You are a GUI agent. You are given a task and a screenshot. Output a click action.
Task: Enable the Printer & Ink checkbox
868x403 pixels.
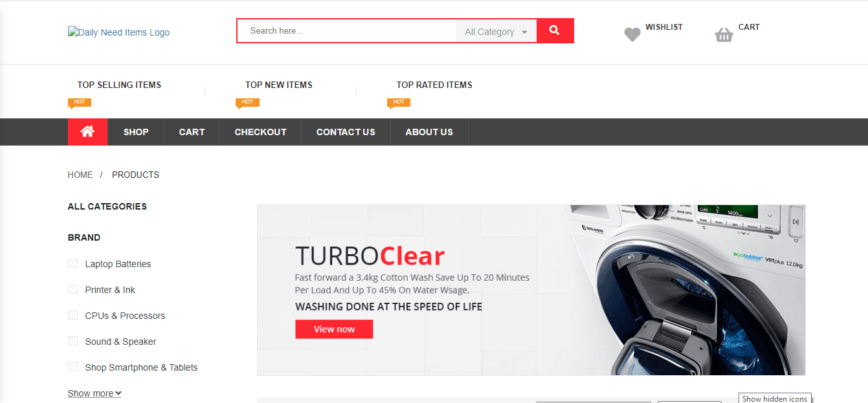coord(72,289)
